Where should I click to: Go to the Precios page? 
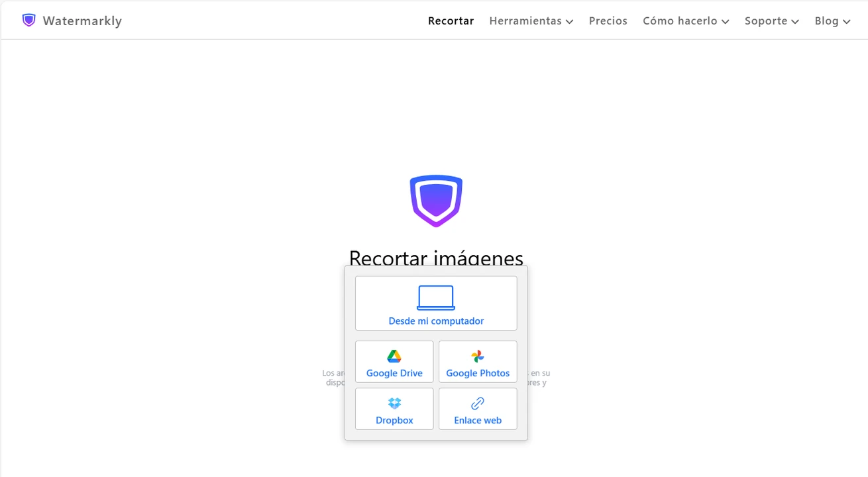(x=608, y=21)
